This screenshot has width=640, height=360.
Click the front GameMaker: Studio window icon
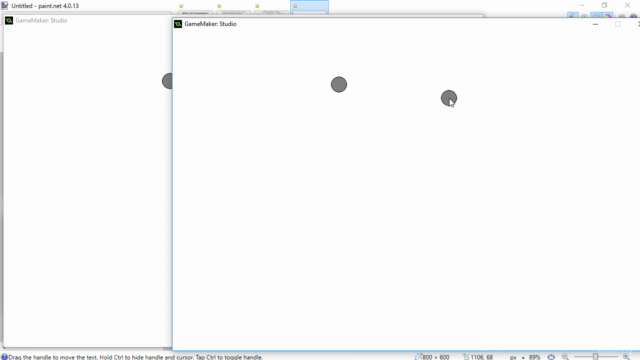178,24
